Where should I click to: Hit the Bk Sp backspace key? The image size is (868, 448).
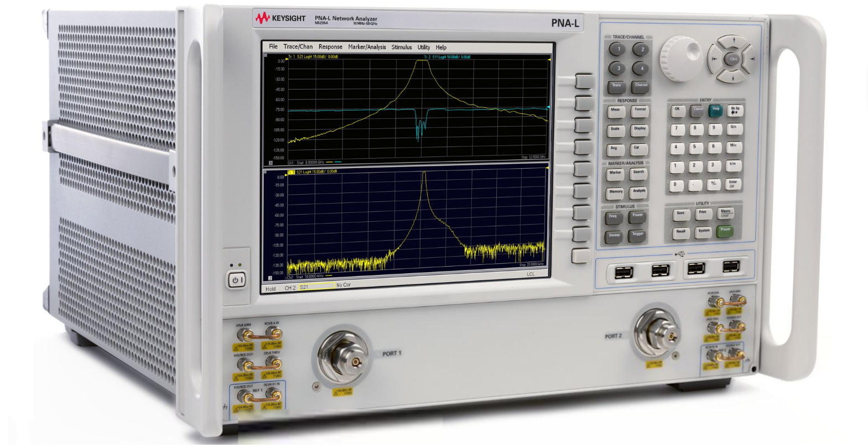tap(735, 111)
